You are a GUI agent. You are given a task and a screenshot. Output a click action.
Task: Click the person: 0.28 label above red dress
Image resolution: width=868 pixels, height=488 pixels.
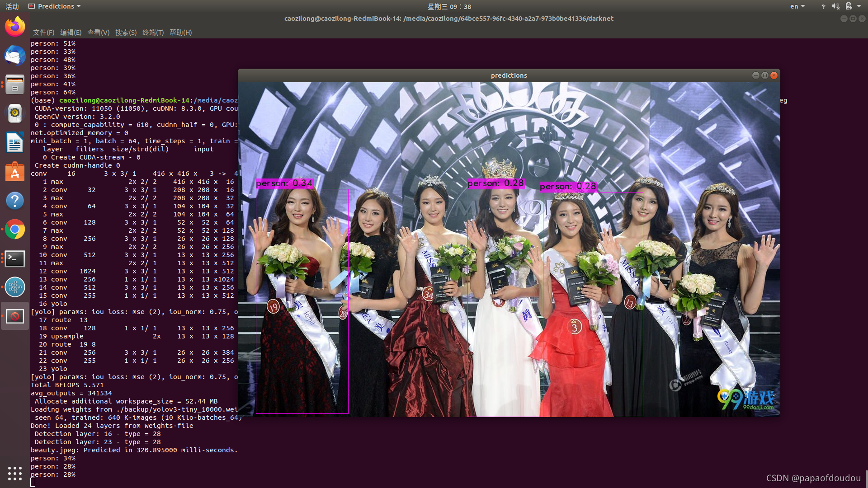568,187
